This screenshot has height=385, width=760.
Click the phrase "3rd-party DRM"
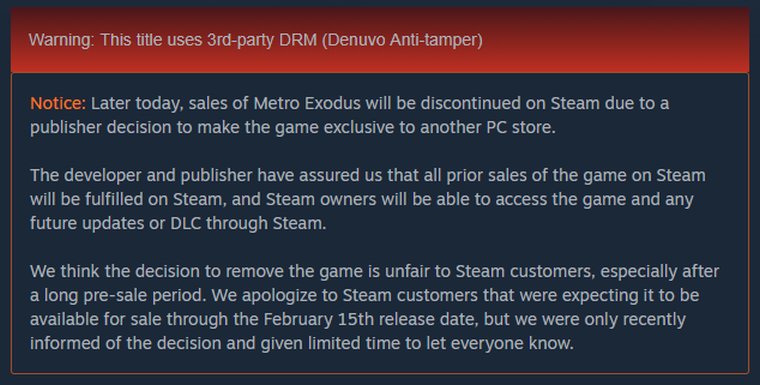[x=262, y=40]
